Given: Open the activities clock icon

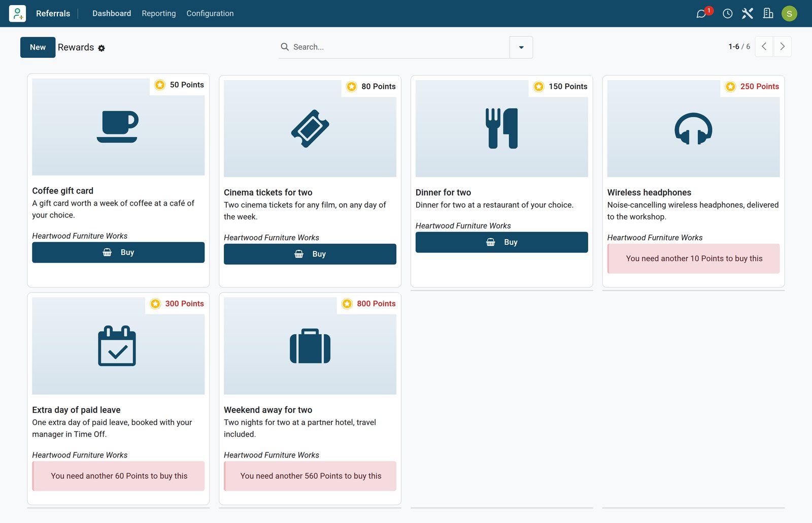Looking at the screenshot, I should 727,14.
